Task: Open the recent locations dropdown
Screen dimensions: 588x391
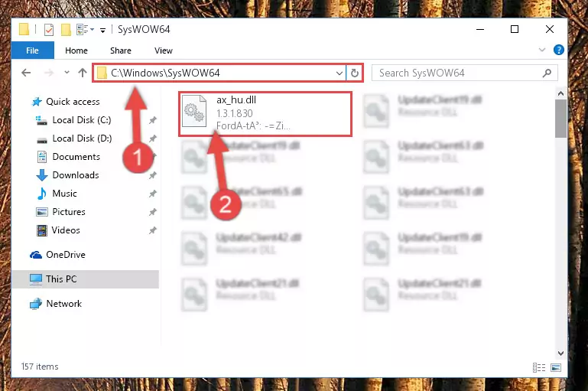Action: (x=67, y=72)
